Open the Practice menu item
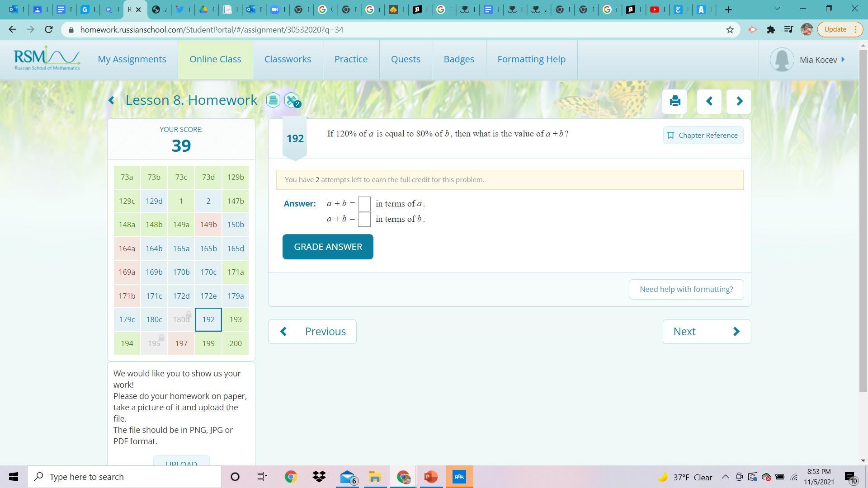Viewport: 868px width, 488px height. (x=351, y=59)
